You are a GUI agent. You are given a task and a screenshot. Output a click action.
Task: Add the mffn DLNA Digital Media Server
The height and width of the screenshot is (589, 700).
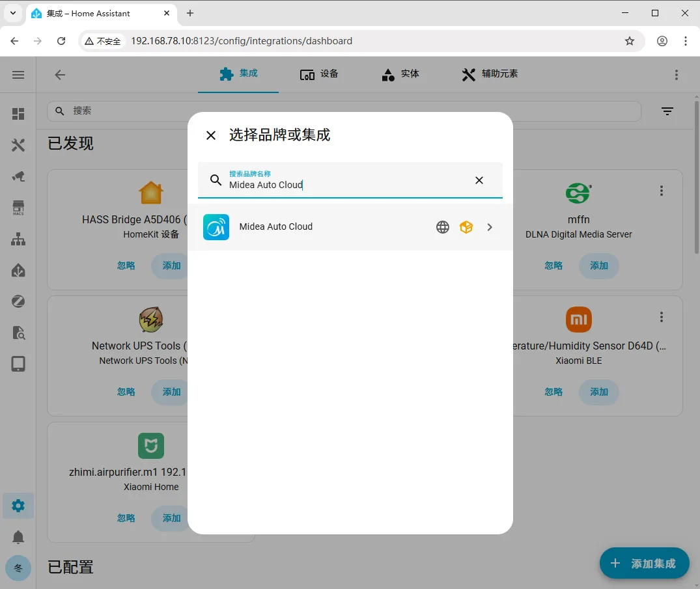(598, 266)
